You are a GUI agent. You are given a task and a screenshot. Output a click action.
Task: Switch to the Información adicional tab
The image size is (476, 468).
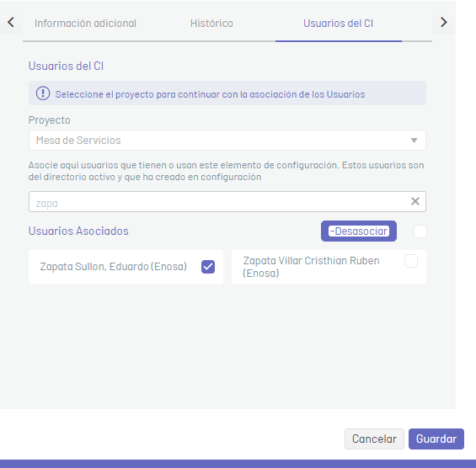click(85, 24)
